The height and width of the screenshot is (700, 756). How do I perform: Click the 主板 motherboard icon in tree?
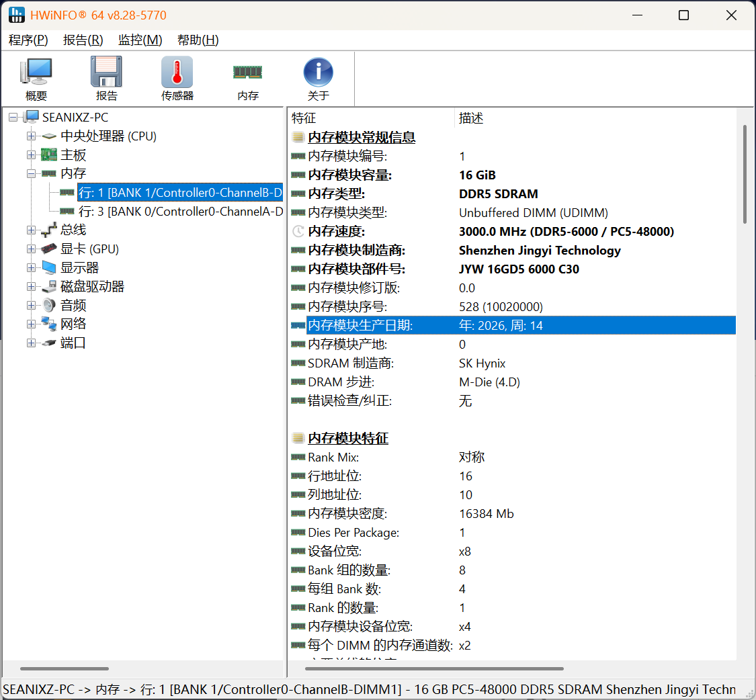(x=48, y=155)
